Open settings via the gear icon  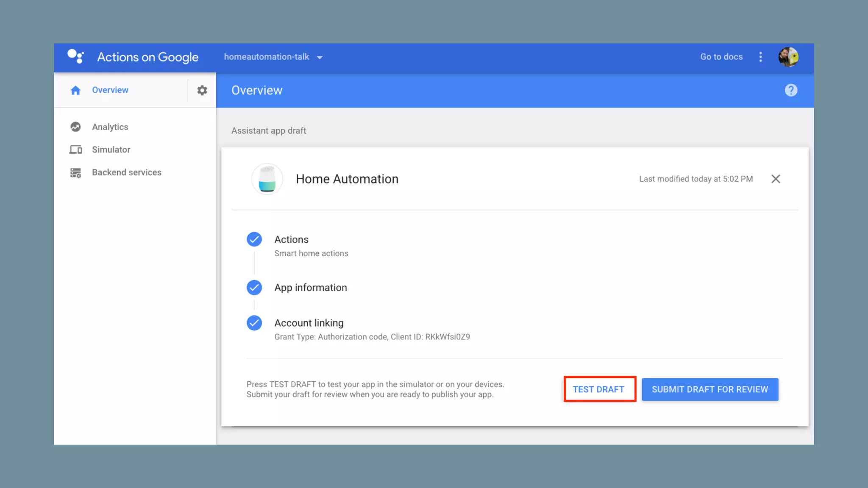click(x=202, y=90)
